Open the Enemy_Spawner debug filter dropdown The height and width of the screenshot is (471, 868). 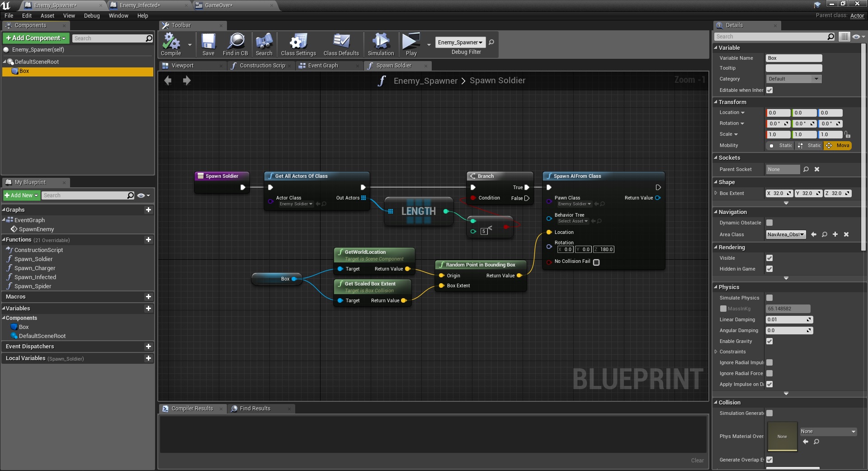coord(460,43)
